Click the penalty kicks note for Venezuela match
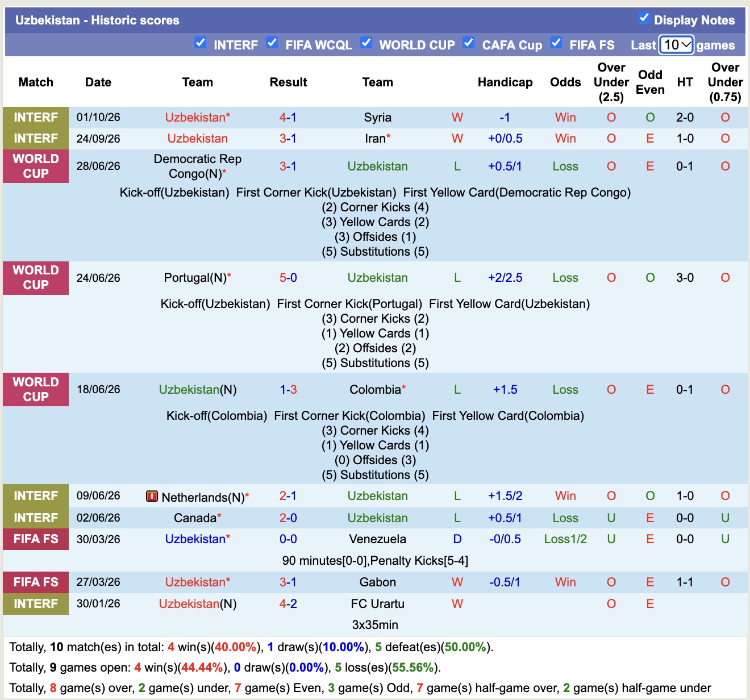The image size is (750, 700). [375, 561]
